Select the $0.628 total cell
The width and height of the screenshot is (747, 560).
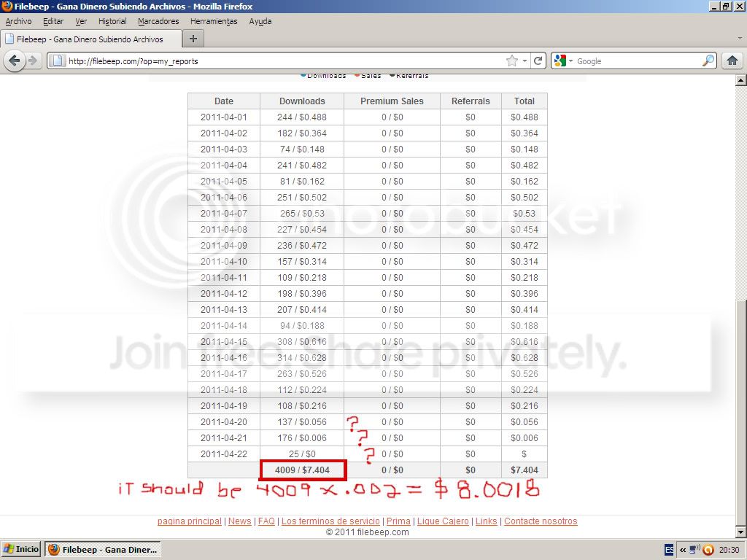tap(524, 357)
